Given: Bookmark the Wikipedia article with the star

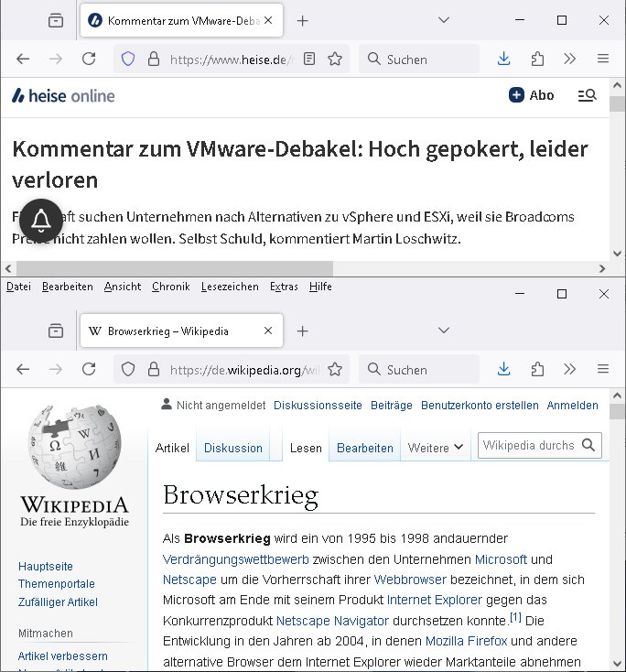Looking at the screenshot, I should [335, 369].
